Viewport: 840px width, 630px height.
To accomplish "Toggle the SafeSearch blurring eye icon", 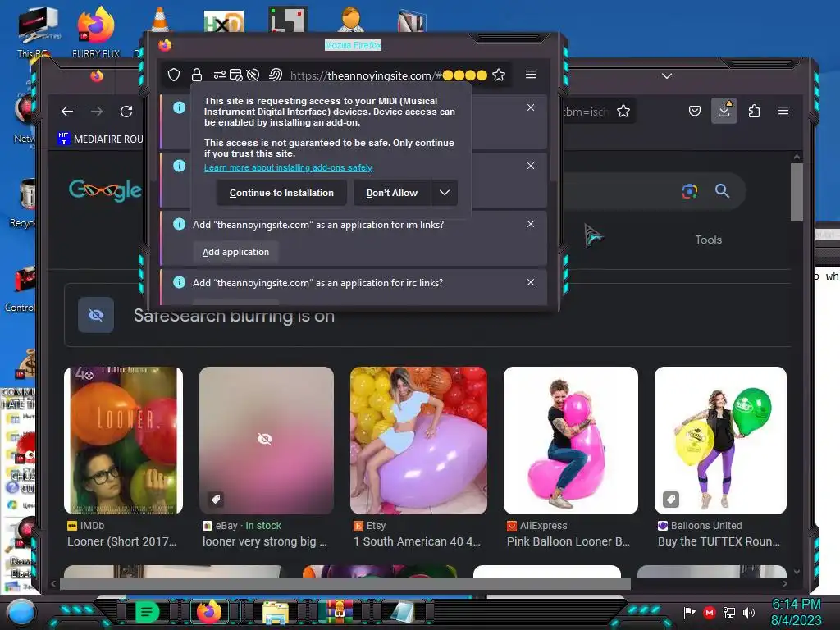I will coord(96,315).
